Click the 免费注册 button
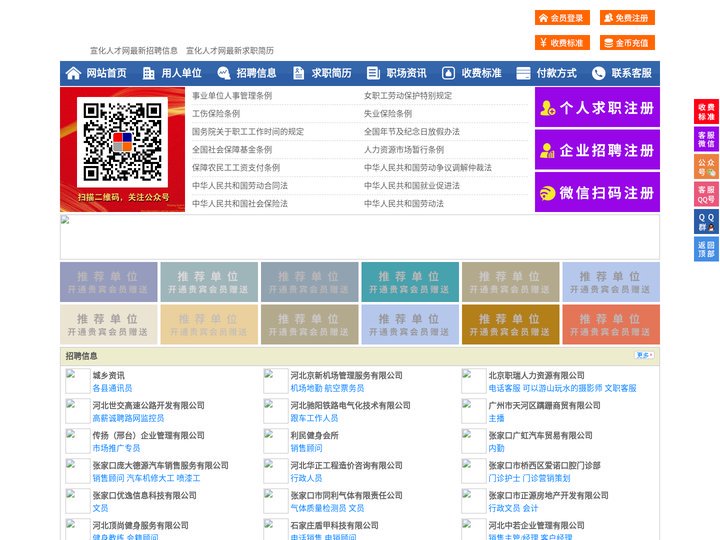Screen dimensions: 720x540 coord(627,18)
